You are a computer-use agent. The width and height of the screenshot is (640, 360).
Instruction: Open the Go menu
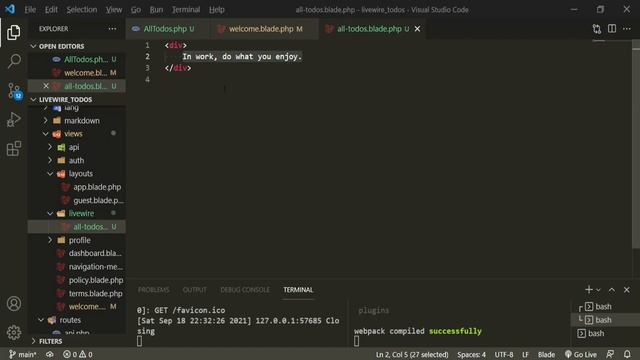tap(136, 9)
